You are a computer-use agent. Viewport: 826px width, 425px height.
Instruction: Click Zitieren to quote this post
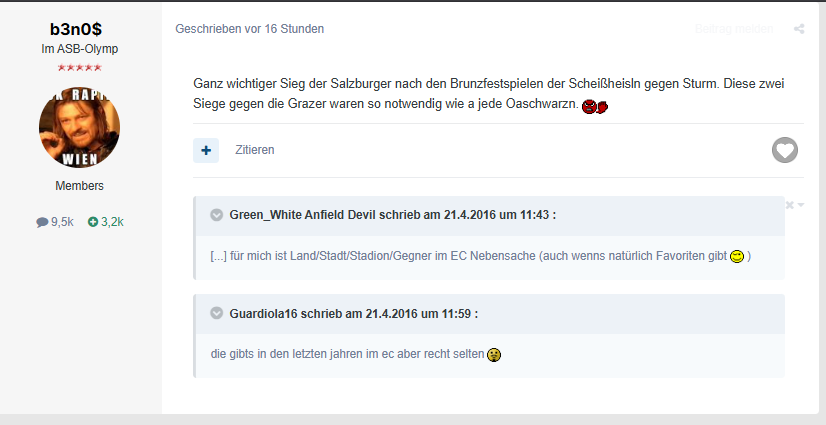click(x=255, y=150)
